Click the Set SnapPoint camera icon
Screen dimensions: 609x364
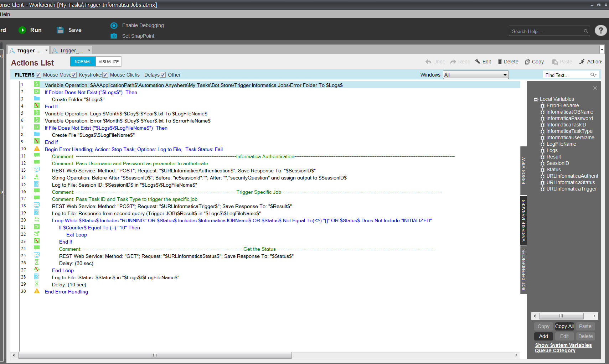click(x=114, y=36)
